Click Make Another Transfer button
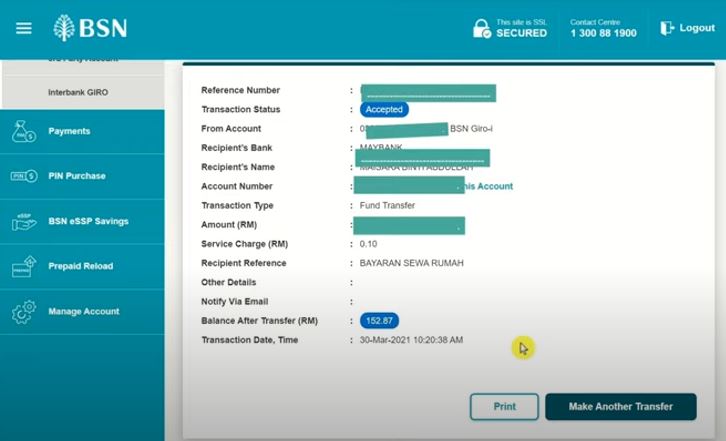Viewport: 726px width, 441px height. click(x=620, y=407)
